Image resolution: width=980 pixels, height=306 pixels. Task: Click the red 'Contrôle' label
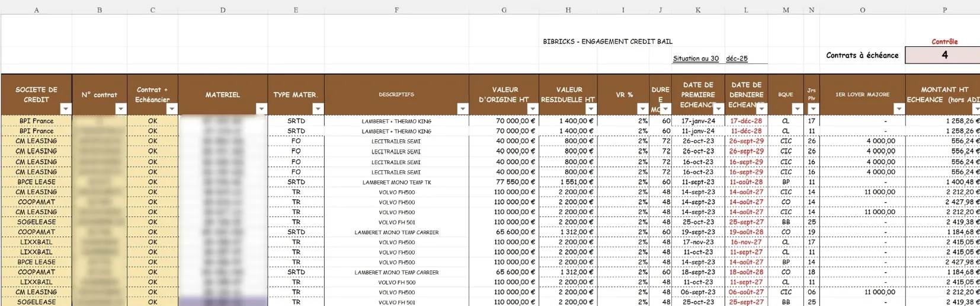click(944, 42)
